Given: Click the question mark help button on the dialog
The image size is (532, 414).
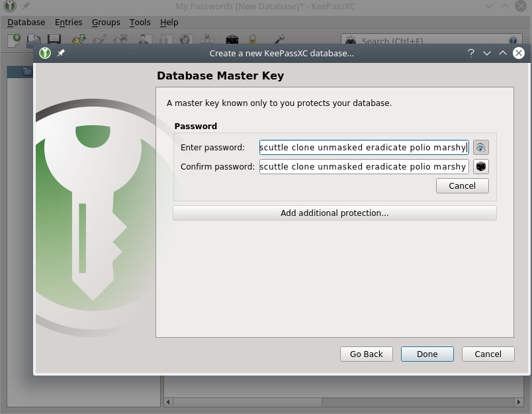Looking at the screenshot, I should pos(470,53).
